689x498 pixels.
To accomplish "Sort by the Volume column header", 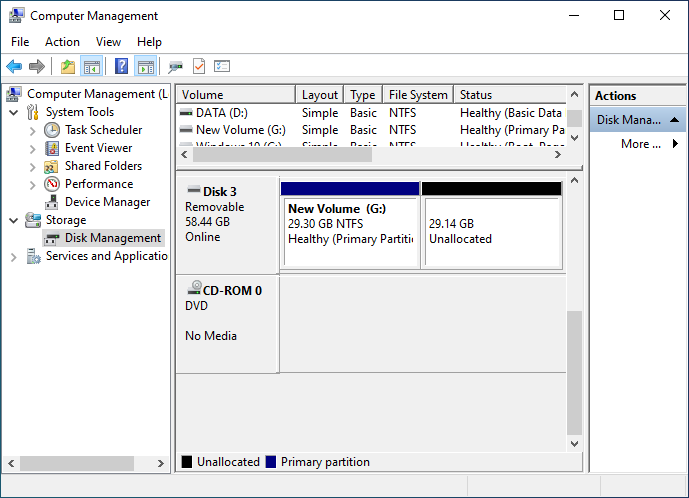I will [x=236, y=95].
